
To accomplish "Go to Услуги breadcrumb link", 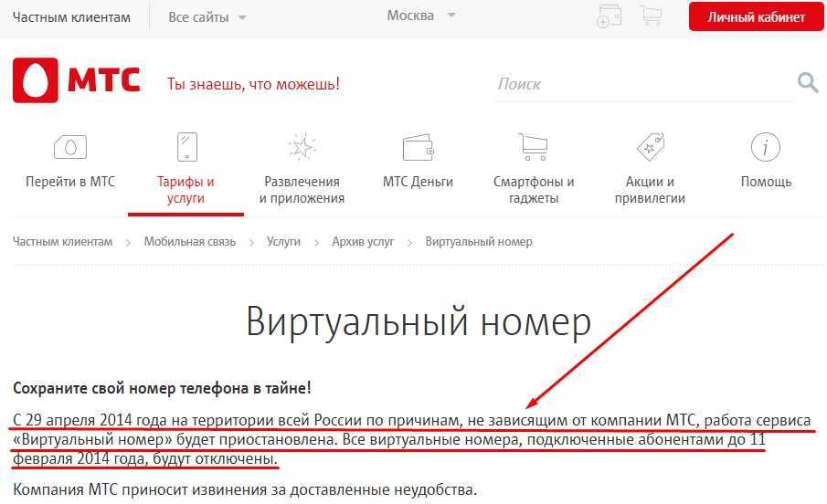I will click(x=283, y=241).
